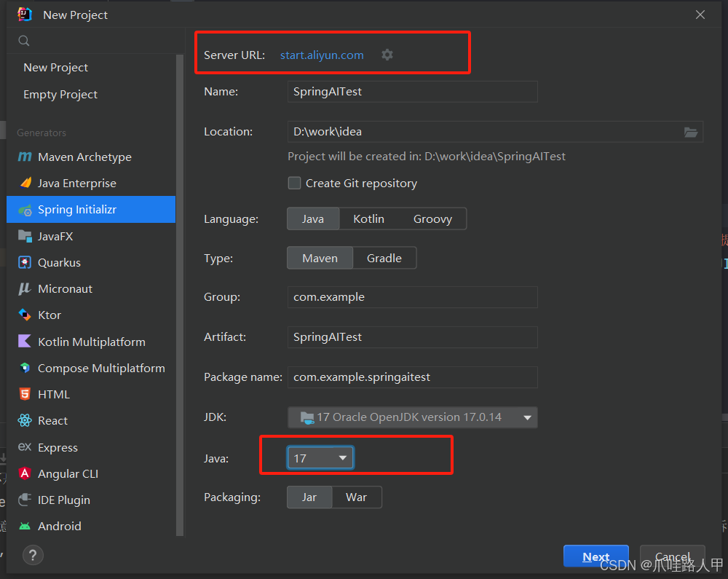This screenshot has width=728, height=579.
Task: Click the Android robot icon
Action: (25, 526)
